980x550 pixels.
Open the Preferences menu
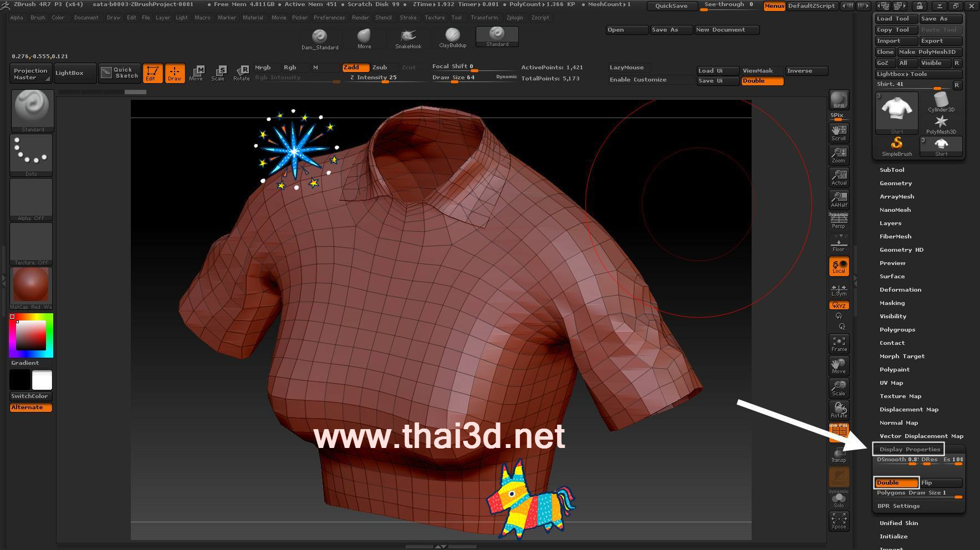329,18
